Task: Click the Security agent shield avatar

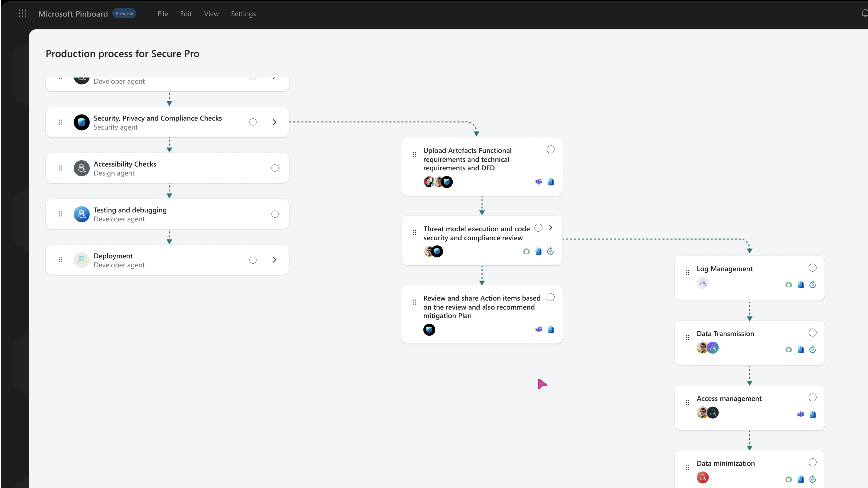Action: (82, 122)
